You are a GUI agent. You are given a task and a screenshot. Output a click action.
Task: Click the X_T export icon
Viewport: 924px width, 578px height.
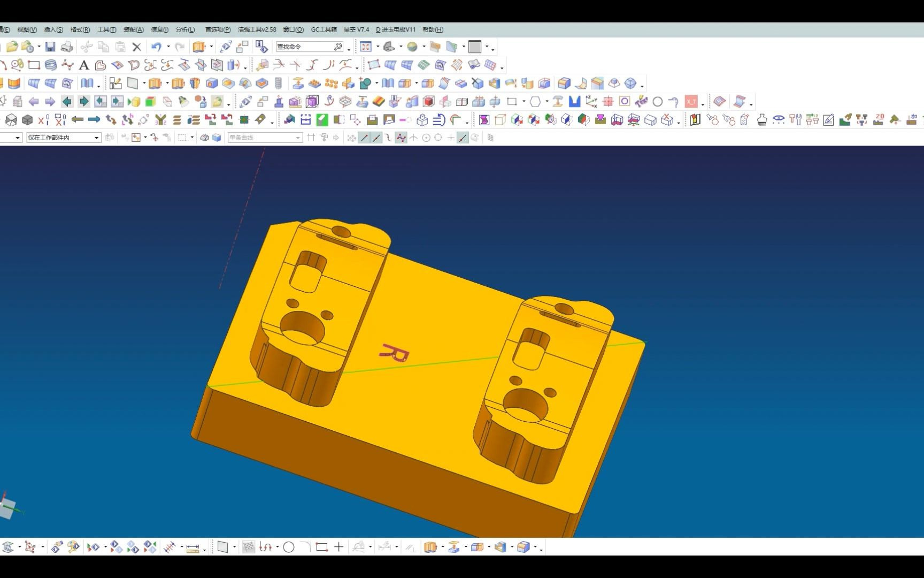click(x=691, y=102)
